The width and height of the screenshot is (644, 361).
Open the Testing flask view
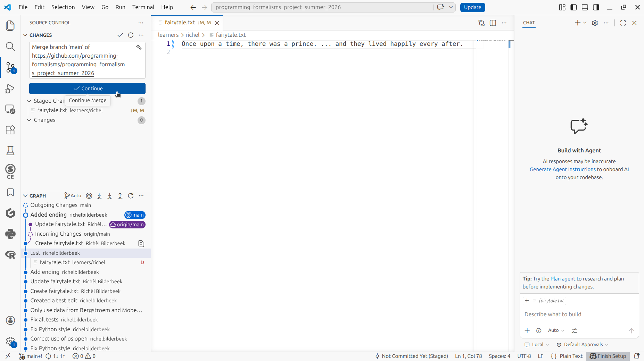[x=10, y=151]
